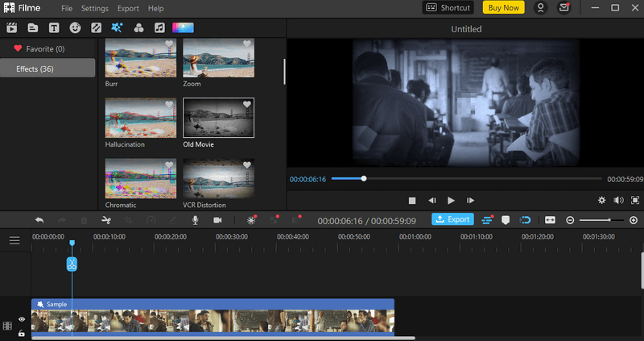Select the Hallucination effect thumbnail
644x341 pixels.
141,118
